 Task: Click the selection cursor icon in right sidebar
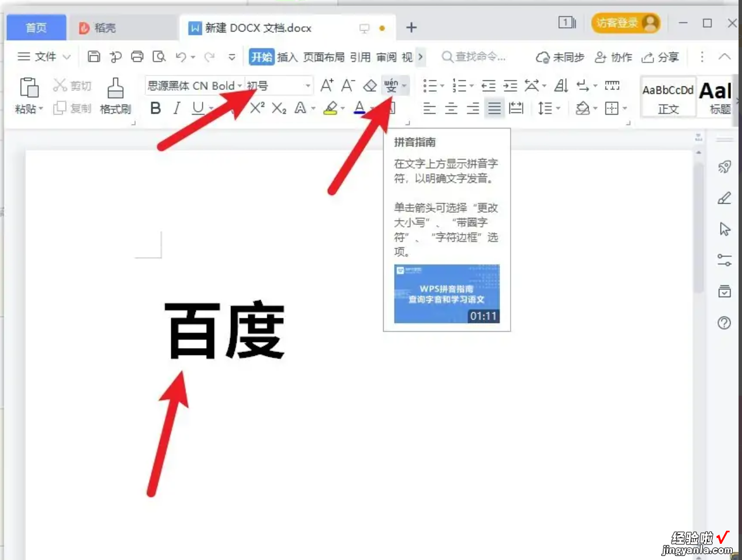pos(725,229)
